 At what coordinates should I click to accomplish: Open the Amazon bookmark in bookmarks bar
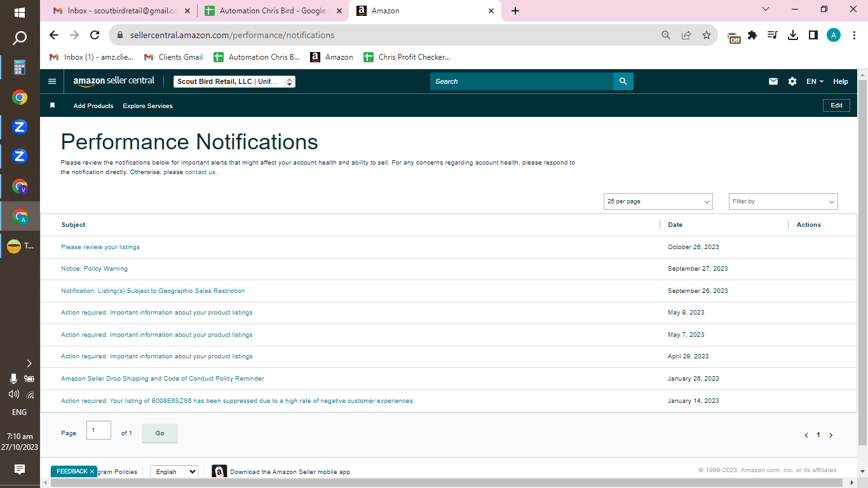(332, 57)
